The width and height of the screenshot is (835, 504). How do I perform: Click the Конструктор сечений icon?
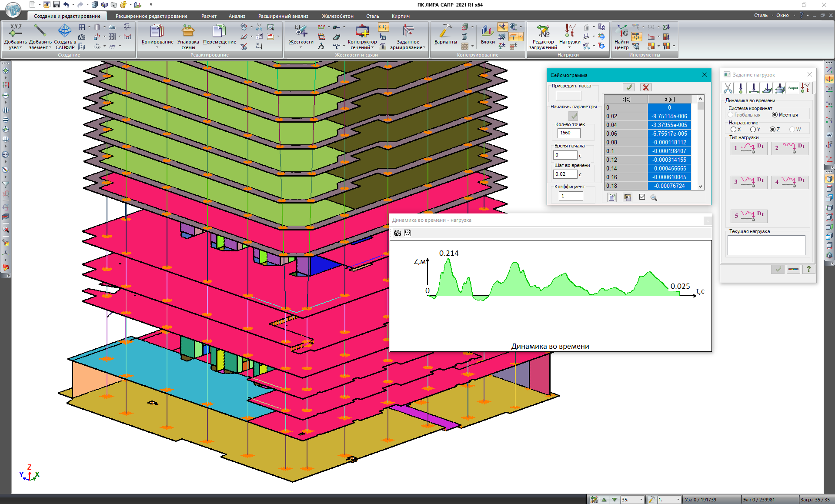click(362, 31)
